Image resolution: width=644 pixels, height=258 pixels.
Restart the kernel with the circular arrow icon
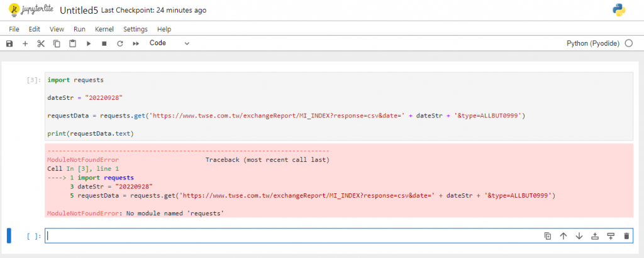click(x=119, y=43)
